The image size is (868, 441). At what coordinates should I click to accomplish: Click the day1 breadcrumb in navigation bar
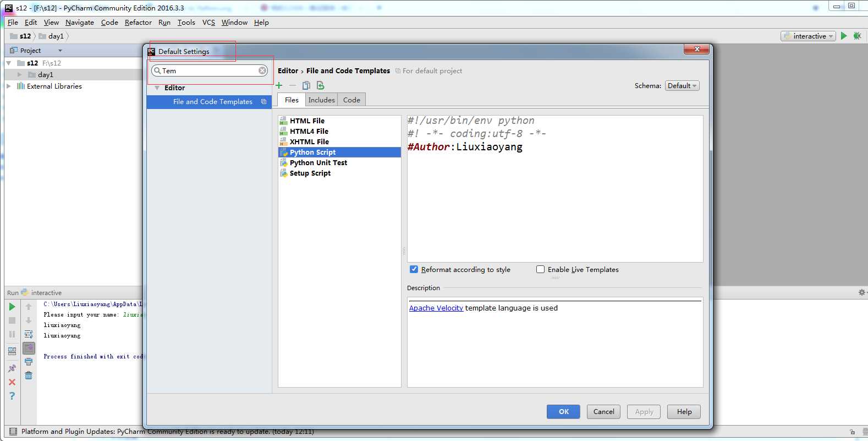click(51, 36)
